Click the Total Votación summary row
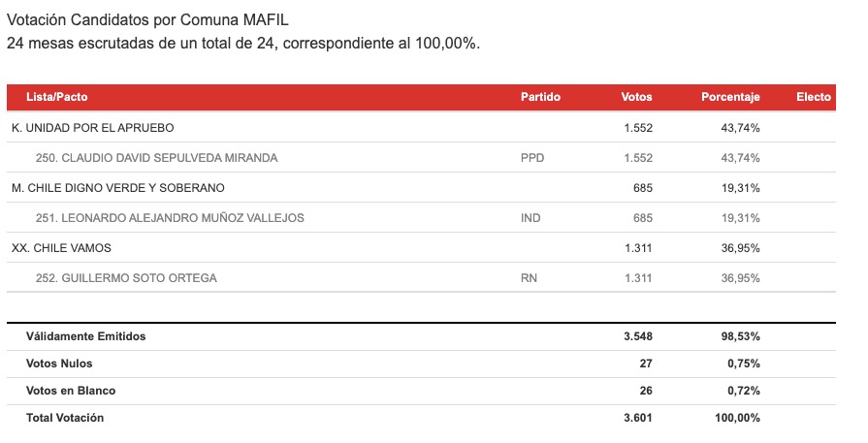The height and width of the screenshot is (443, 868). click(421, 418)
